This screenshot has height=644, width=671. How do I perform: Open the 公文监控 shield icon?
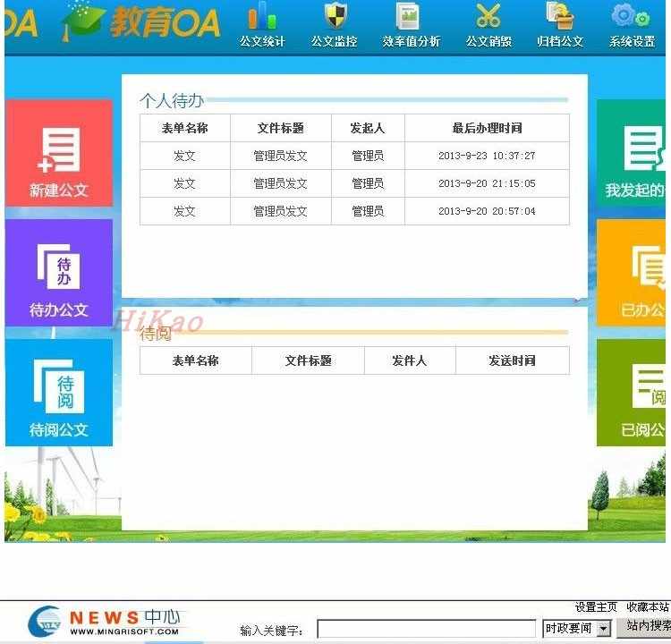point(335,15)
